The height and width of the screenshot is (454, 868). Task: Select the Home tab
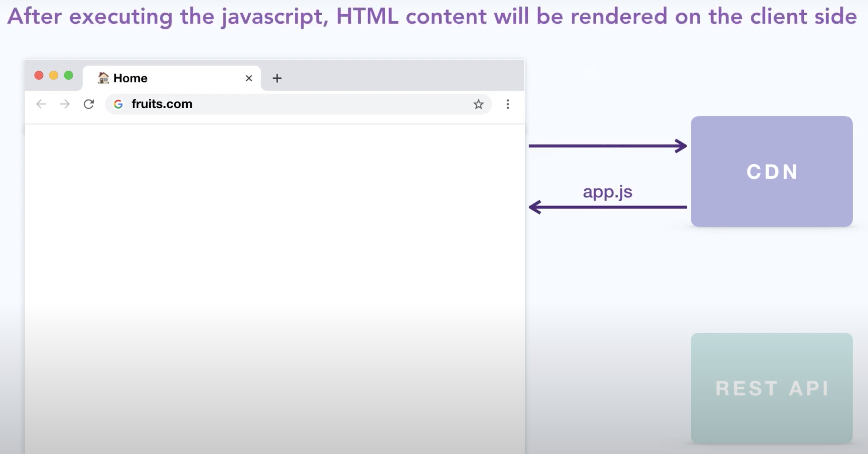(172, 78)
